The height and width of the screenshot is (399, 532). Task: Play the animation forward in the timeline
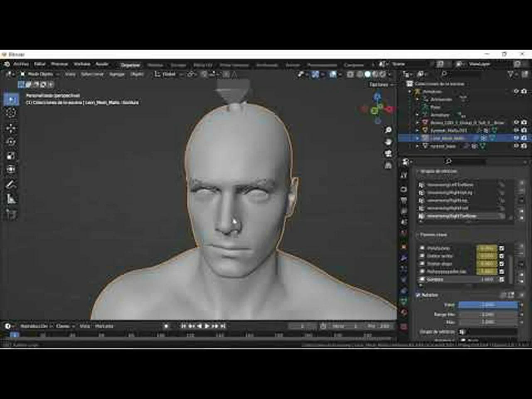point(207,326)
